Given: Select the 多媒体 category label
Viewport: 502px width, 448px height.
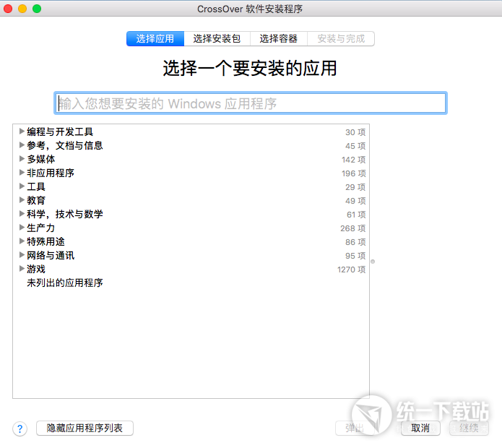Looking at the screenshot, I should coord(41,159).
